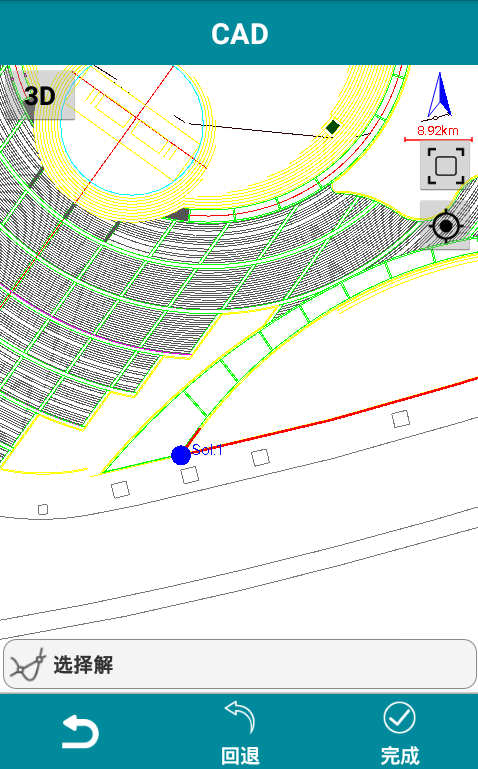The image size is (478, 769).
Task: Select the dark green diamond marker
Action: [333, 127]
